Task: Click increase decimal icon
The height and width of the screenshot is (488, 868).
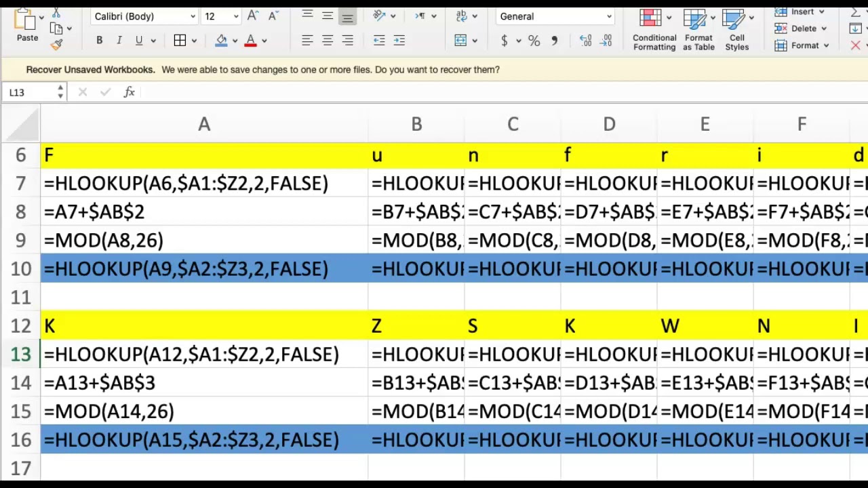Action: (x=585, y=41)
